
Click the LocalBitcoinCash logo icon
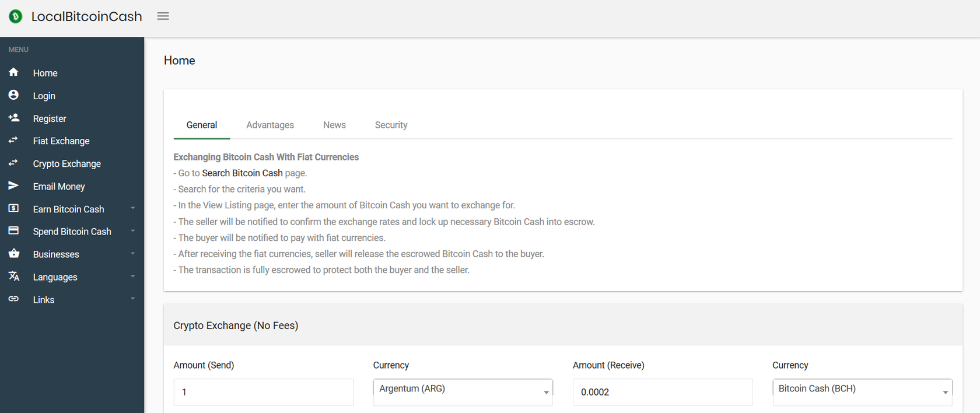click(x=16, y=16)
